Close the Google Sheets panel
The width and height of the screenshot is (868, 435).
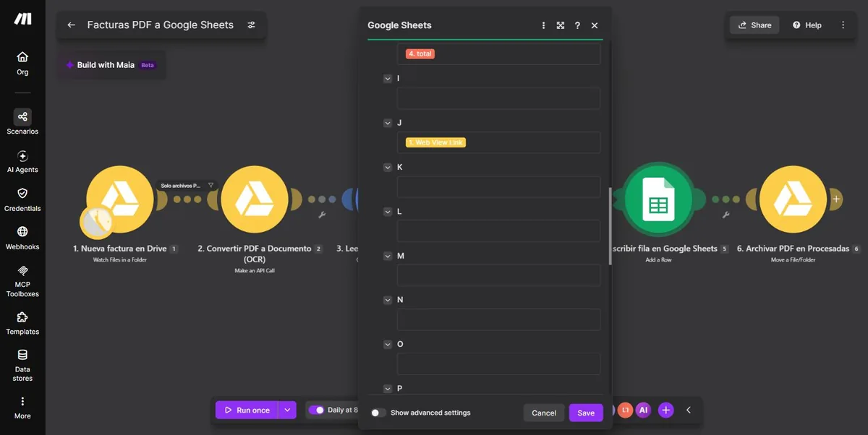[595, 25]
